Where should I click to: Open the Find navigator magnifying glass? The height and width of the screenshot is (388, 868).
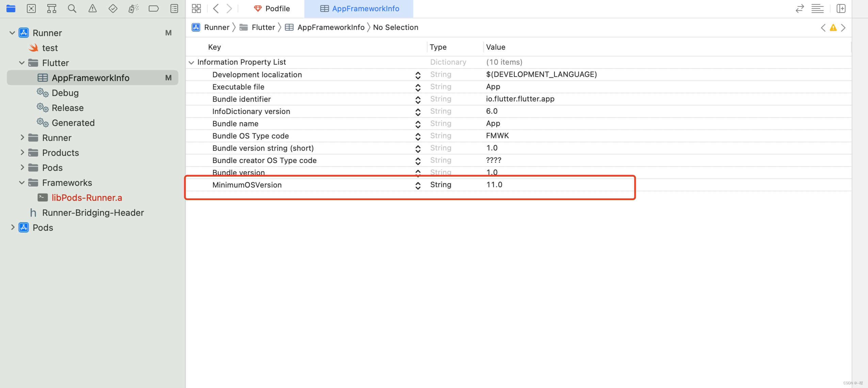coord(72,8)
